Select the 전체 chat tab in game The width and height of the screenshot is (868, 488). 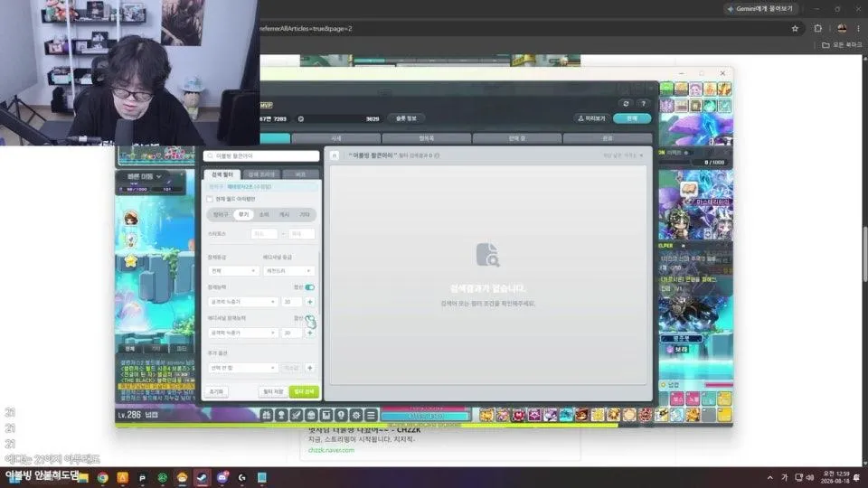click(x=129, y=349)
